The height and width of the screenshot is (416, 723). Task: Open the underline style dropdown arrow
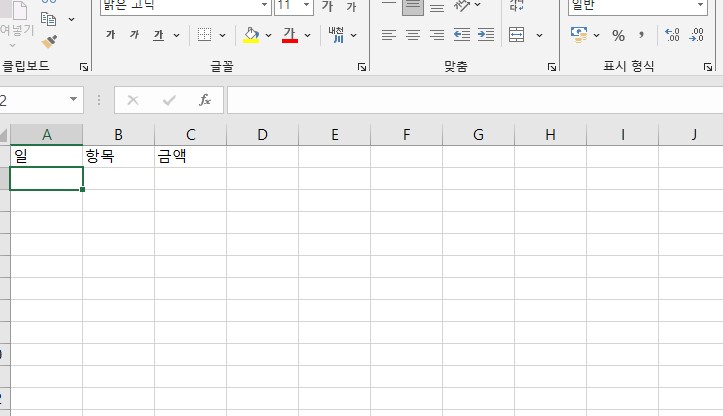(x=177, y=35)
